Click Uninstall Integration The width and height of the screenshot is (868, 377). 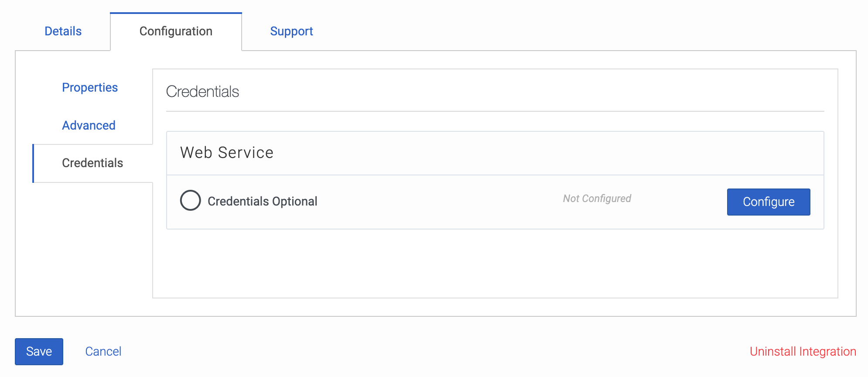[x=803, y=351]
